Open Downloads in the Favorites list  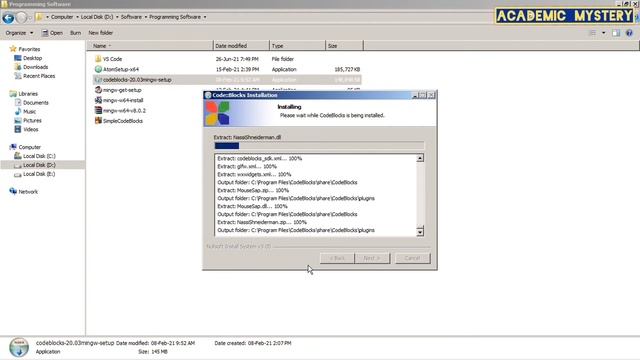click(x=35, y=67)
